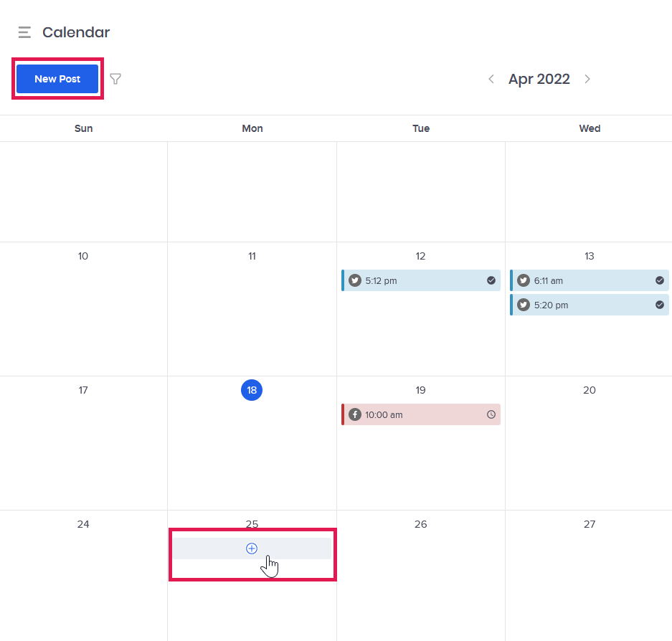
Task: Click the New Post button
Action: [x=57, y=79]
